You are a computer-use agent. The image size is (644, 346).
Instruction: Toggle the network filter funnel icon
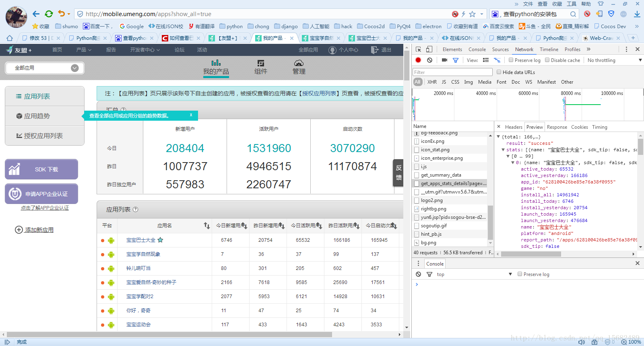click(x=456, y=60)
